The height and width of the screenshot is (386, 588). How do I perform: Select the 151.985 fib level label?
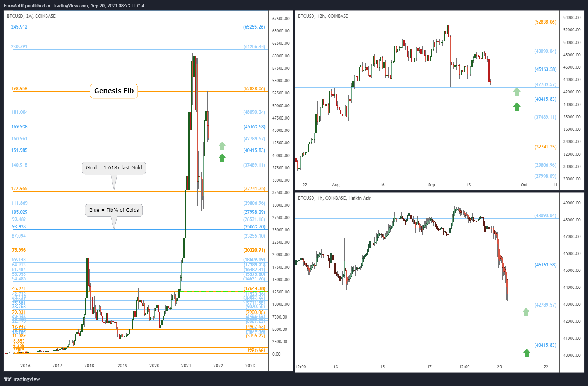20,150
